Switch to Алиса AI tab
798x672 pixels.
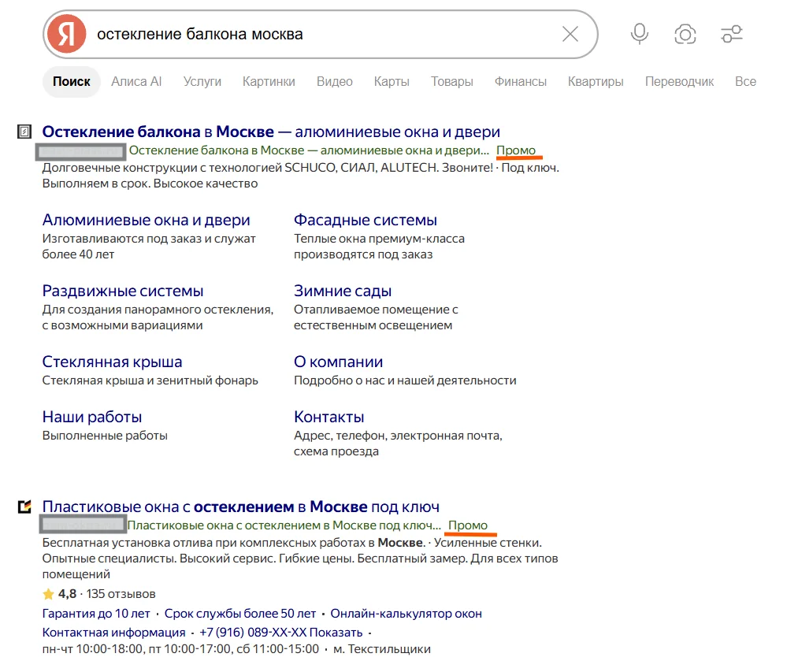pyautogui.click(x=136, y=81)
